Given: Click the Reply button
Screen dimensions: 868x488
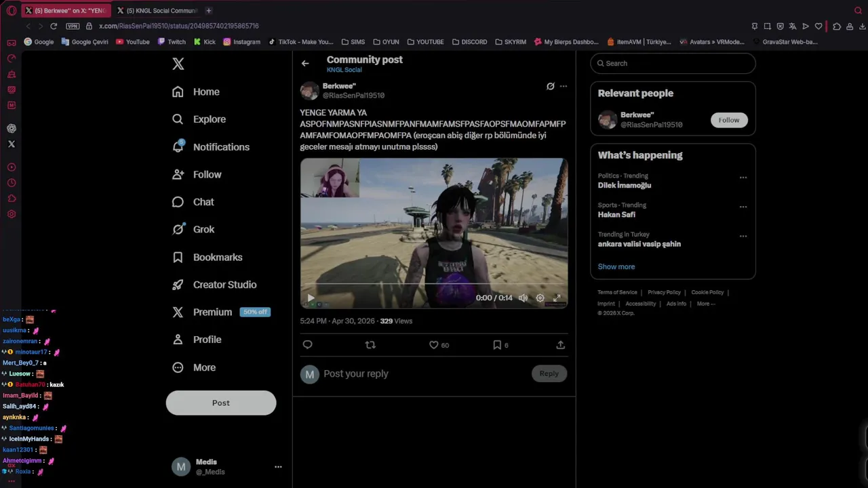Looking at the screenshot, I should coord(549,373).
